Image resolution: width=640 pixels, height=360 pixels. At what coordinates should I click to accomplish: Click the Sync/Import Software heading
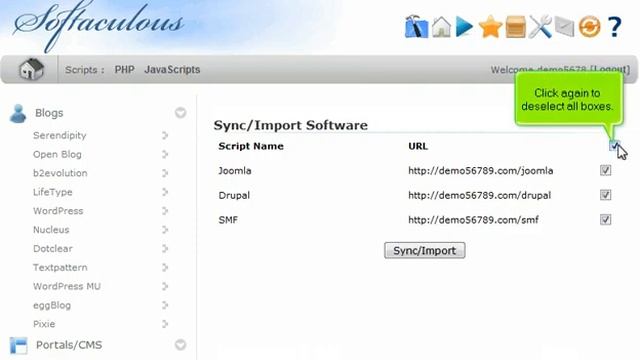coord(291,125)
